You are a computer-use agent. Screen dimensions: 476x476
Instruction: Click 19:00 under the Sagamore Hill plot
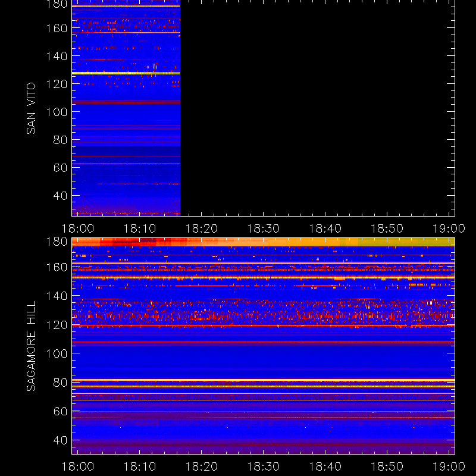coord(449,466)
